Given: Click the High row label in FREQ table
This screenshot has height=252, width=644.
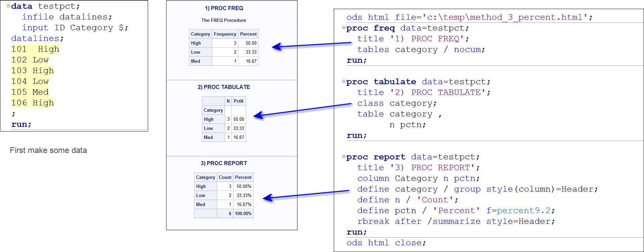Looking at the screenshot, I should tap(196, 43).
